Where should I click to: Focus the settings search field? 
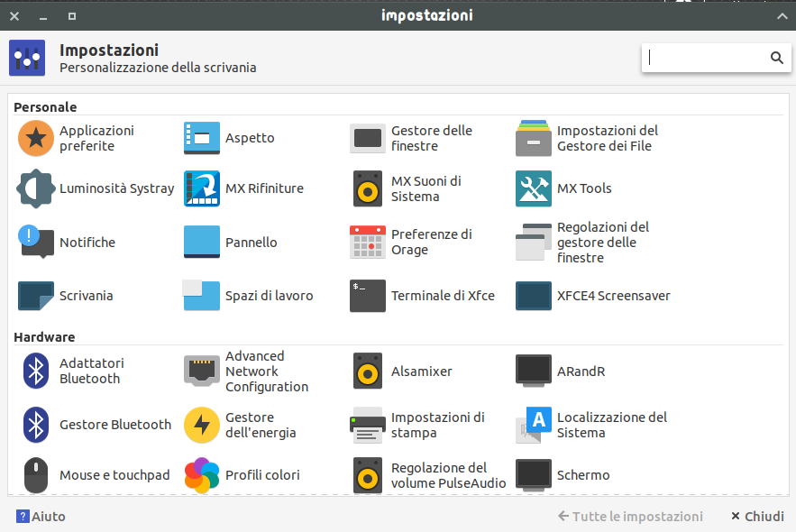(717, 58)
